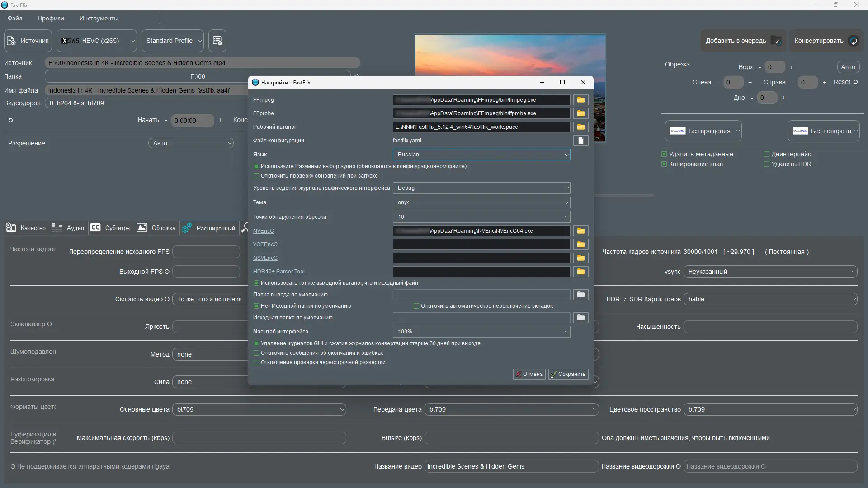Click the Название видеодорожки input field
The width and height of the screenshot is (868, 488).
[x=769, y=466]
